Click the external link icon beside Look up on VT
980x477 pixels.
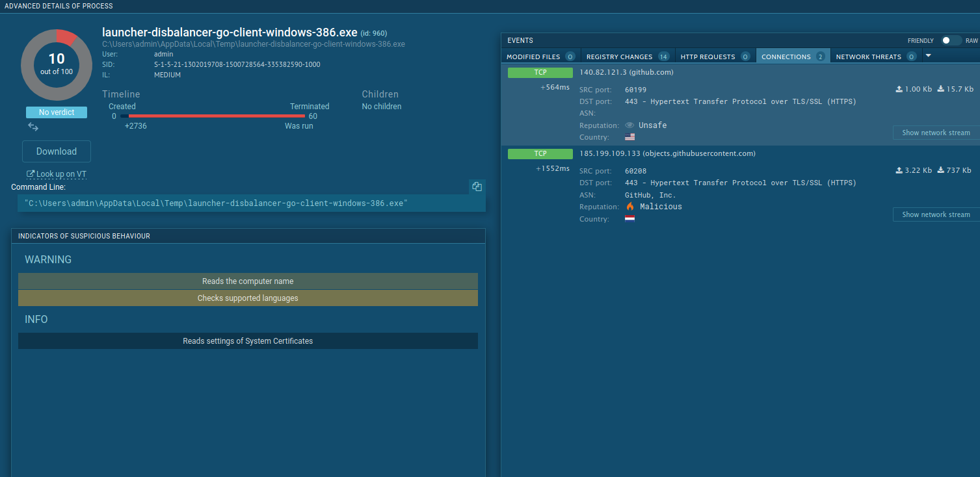30,174
